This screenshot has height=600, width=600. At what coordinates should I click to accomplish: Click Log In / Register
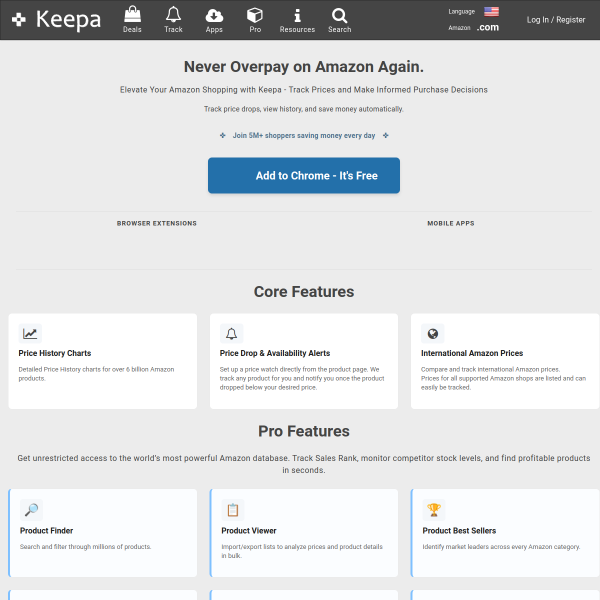pos(556,20)
